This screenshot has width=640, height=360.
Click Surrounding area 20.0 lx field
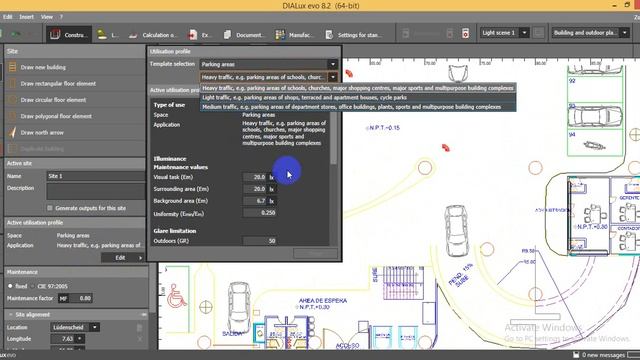[255, 189]
